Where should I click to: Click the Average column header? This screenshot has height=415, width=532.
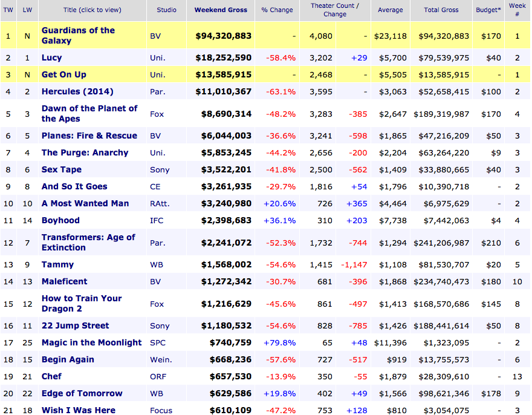pos(390,10)
